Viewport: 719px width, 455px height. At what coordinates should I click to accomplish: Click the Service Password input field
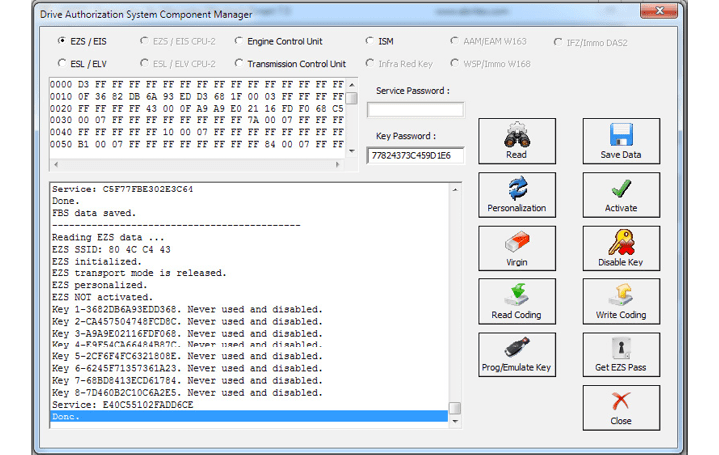tap(415, 110)
